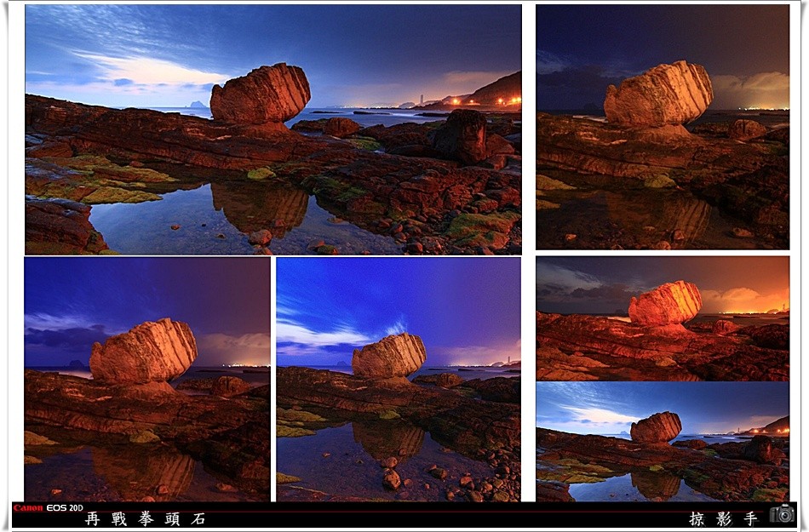Image resolution: width=809 pixels, height=532 pixels.
Task: Click the fist rock in the small bottom-right photo
Action: coord(656,427)
